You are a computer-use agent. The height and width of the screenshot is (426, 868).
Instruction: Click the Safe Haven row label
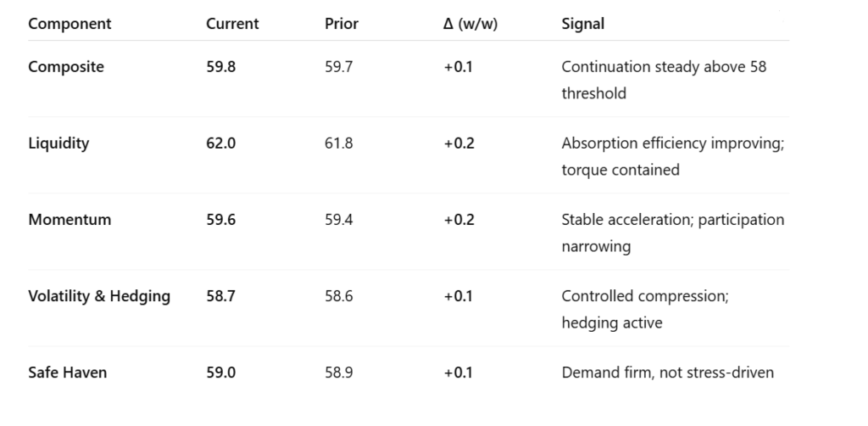point(68,373)
